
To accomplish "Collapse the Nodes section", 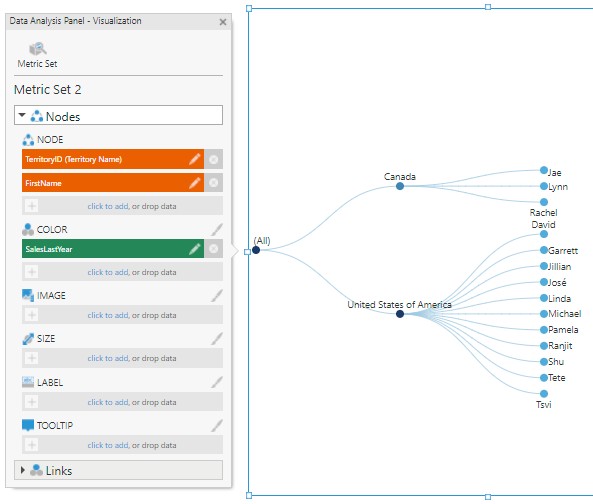I will point(22,115).
